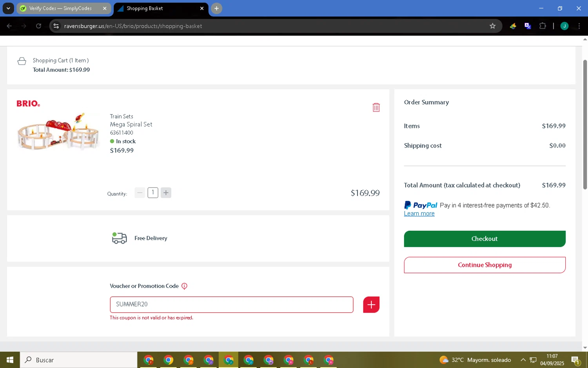Open the network/display tray icon
This screenshot has height=368, width=588.
533,360
